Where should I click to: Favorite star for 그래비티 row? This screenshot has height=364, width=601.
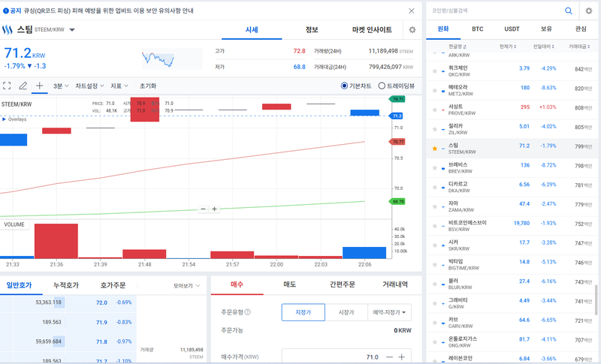point(435,303)
